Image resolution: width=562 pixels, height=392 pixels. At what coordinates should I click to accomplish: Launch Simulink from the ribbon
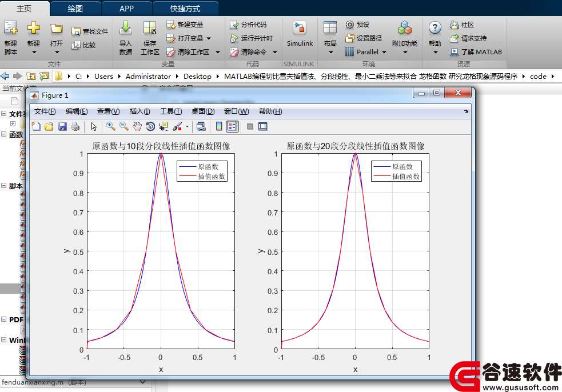(x=300, y=34)
